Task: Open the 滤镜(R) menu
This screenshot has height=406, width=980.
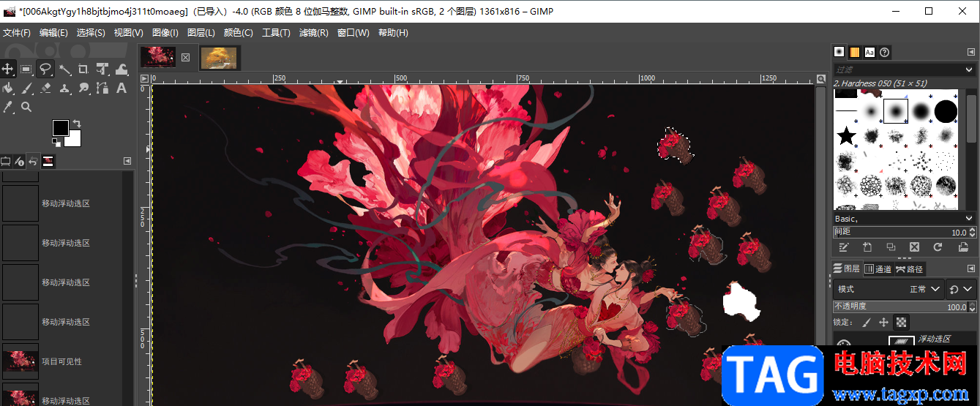Action: coord(314,33)
